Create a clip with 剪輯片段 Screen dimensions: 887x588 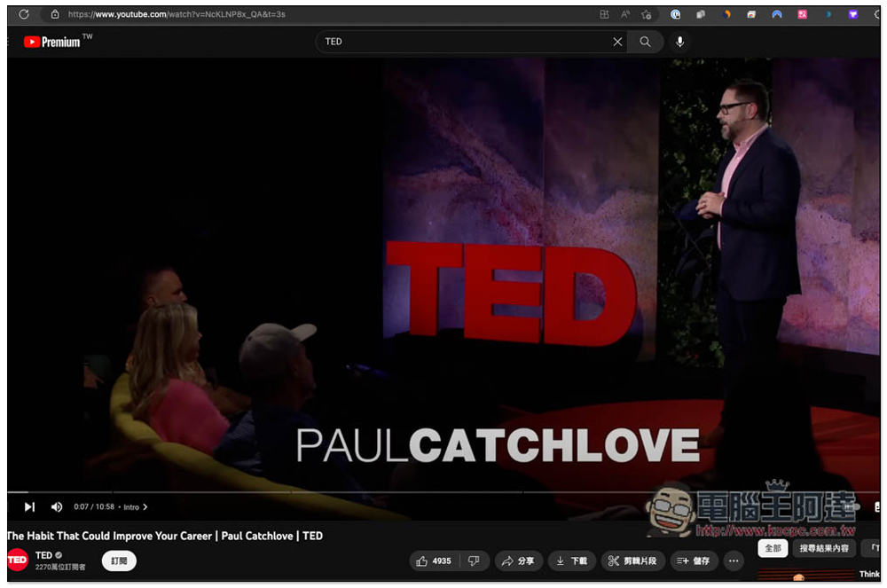633,561
